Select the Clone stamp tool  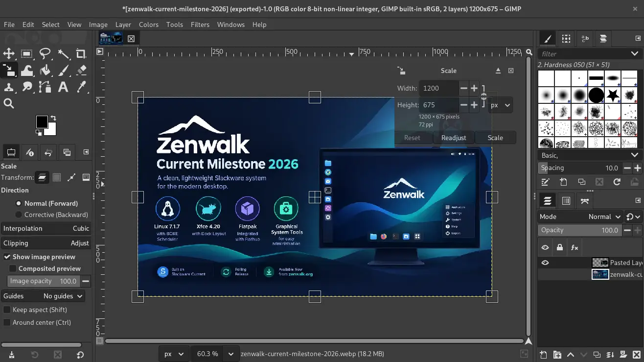pos(9,87)
